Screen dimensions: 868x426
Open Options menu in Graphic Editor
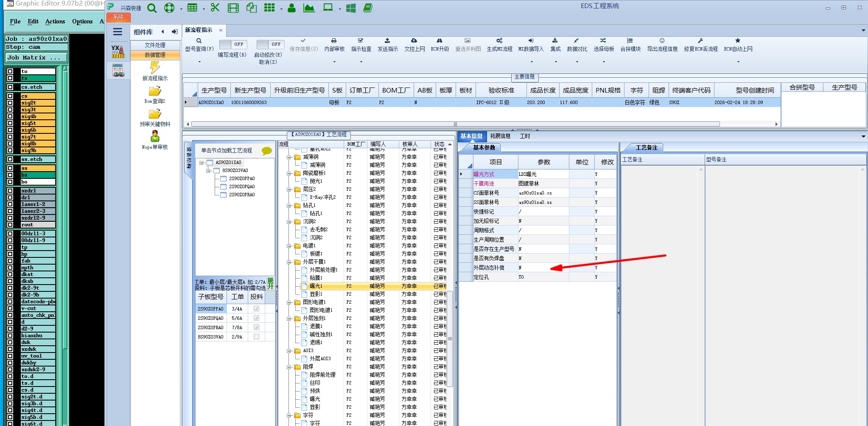82,21
